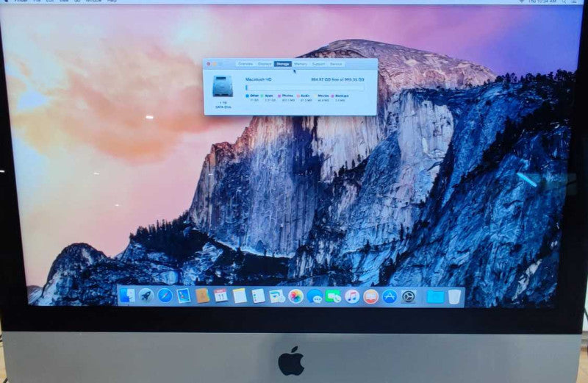The height and width of the screenshot is (383, 588).
Task: Click the storage usage bar
Action: coord(304,87)
